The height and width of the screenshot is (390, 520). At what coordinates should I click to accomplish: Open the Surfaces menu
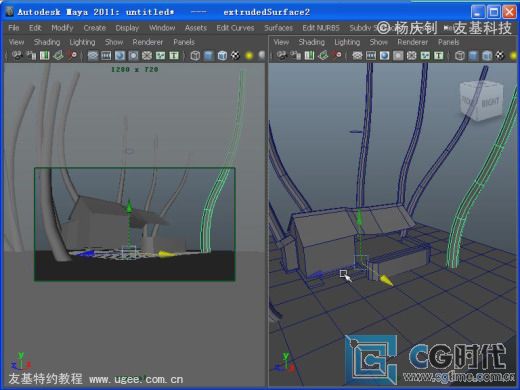(279, 28)
